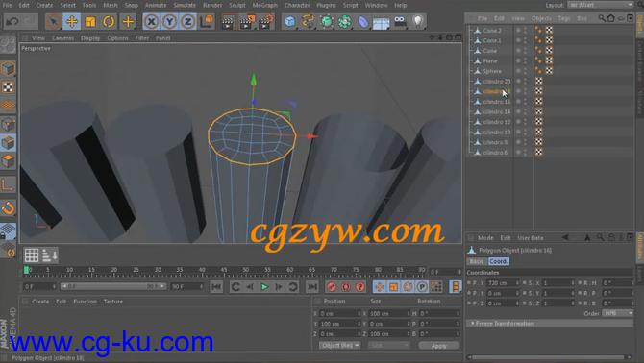Select the Cone.2 object
The height and width of the screenshot is (363, 644).
(491, 31)
